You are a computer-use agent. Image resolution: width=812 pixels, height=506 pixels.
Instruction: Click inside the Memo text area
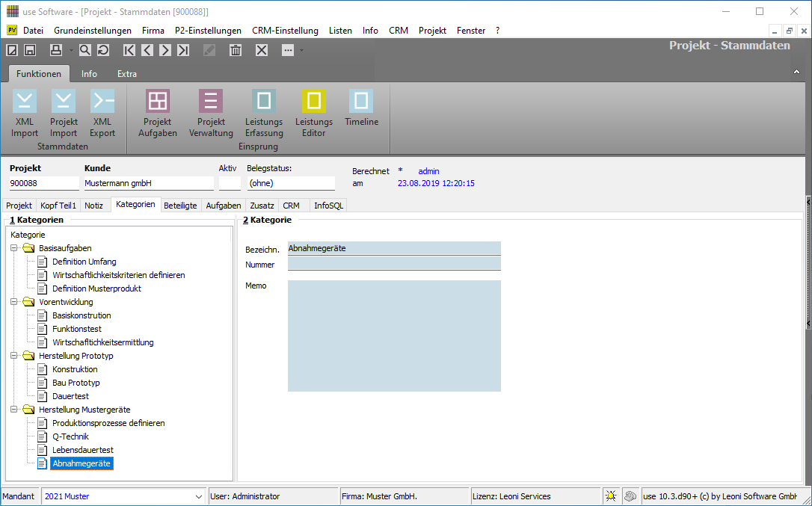pyautogui.click(x=393, y=336)
